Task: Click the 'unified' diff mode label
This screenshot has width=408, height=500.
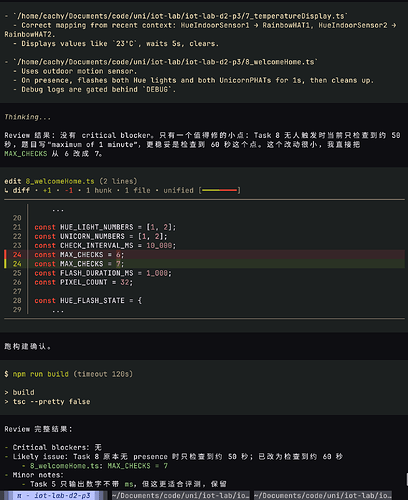Action: pos(178,190)
